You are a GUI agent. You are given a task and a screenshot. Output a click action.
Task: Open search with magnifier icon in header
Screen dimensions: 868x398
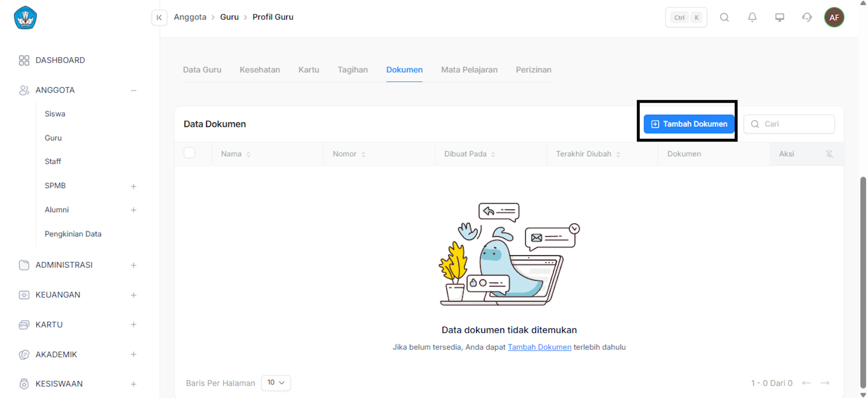(724, 17)
